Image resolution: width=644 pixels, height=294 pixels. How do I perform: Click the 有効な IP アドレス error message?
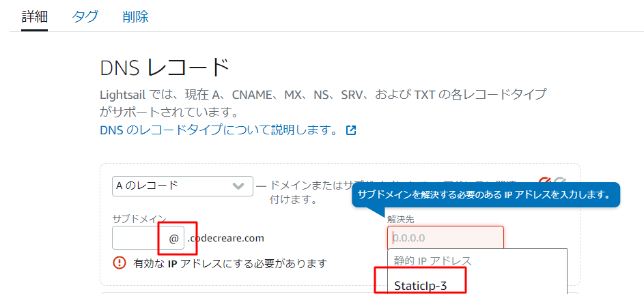point(230,263)
